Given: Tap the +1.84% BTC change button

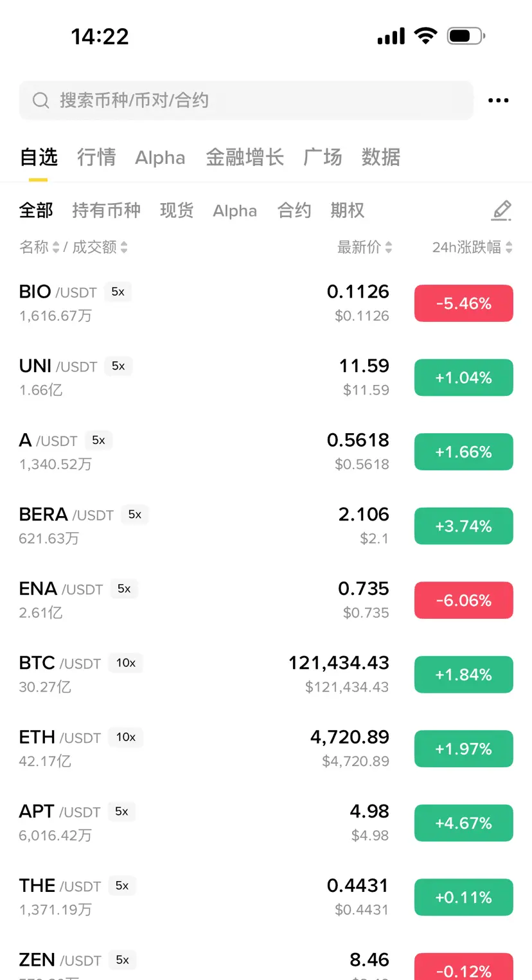Looking at the screenshot, I should 464,675.
